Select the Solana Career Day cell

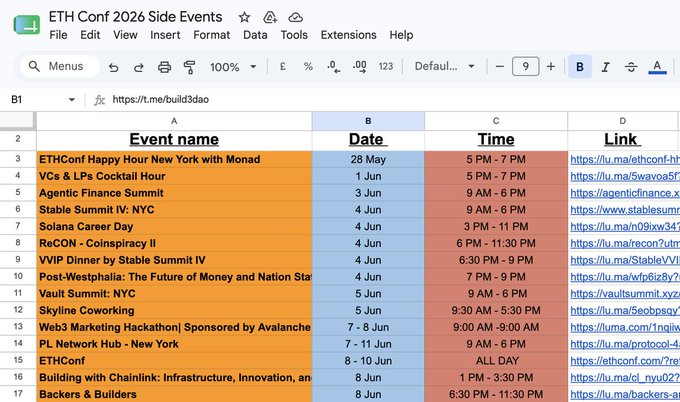click(174, 226)
